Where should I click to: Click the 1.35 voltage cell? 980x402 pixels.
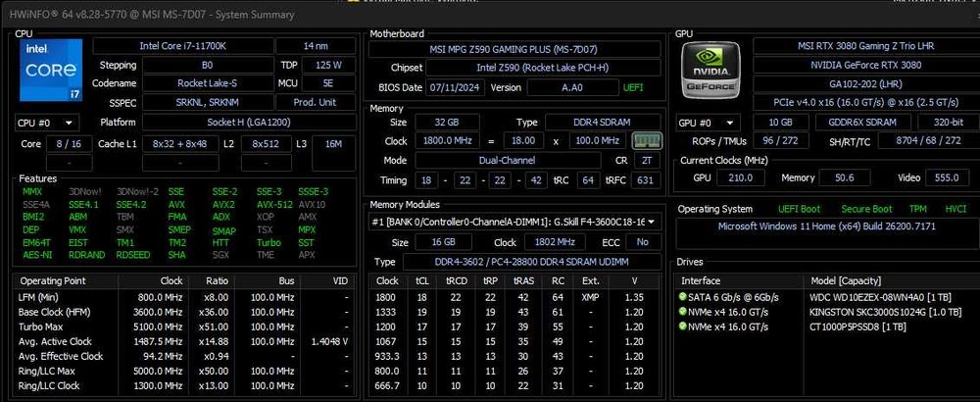tap(634, 297)
